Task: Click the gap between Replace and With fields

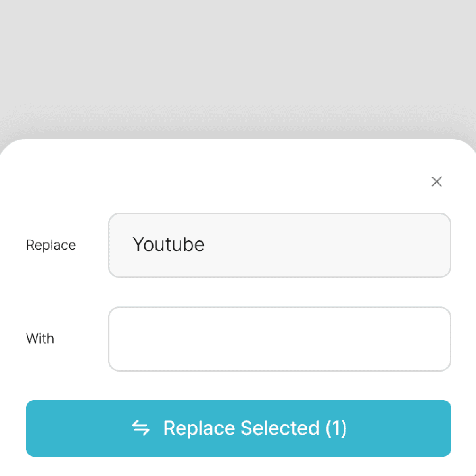Action: tap(279, 292)
